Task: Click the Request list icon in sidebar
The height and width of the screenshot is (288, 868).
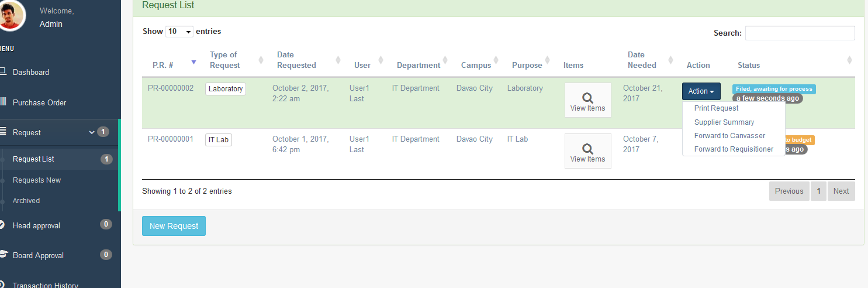Action: click(2, 132)
